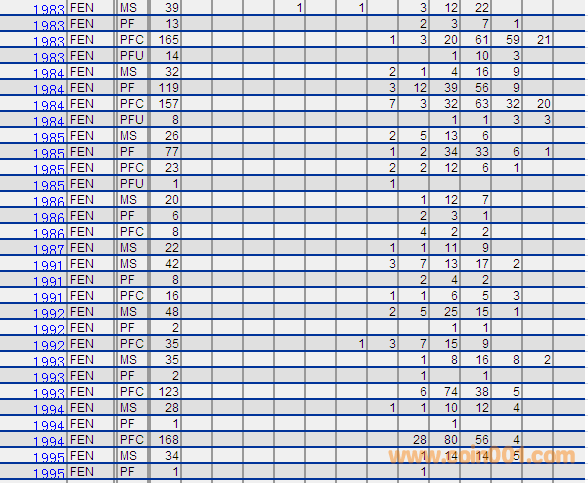Select the cell showing total 168
The image size is (588, 483).
click(166, 439)
